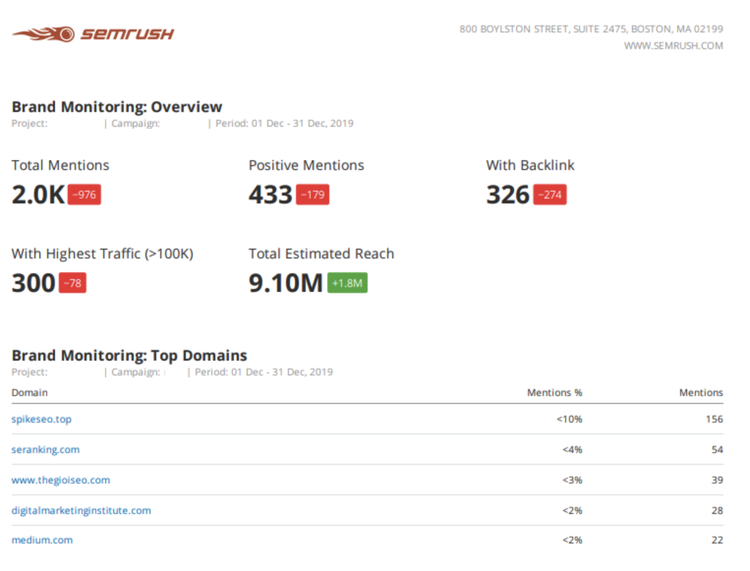Open the medium.com domain link
Viewport: 750px width, 571px height.
pos(42,540)
